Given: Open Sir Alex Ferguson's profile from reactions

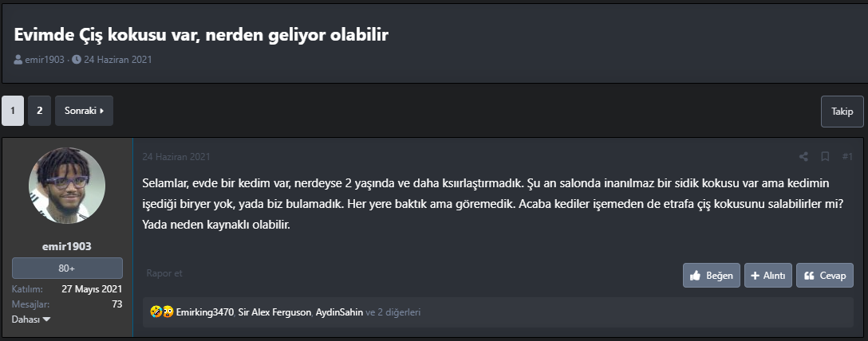Looking at the screenshot, I should pyautogui.click(x=274, y=312).
